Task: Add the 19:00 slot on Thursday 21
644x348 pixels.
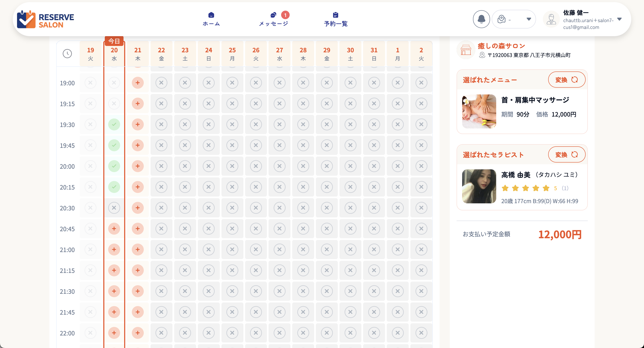Action: coord(138,83)
